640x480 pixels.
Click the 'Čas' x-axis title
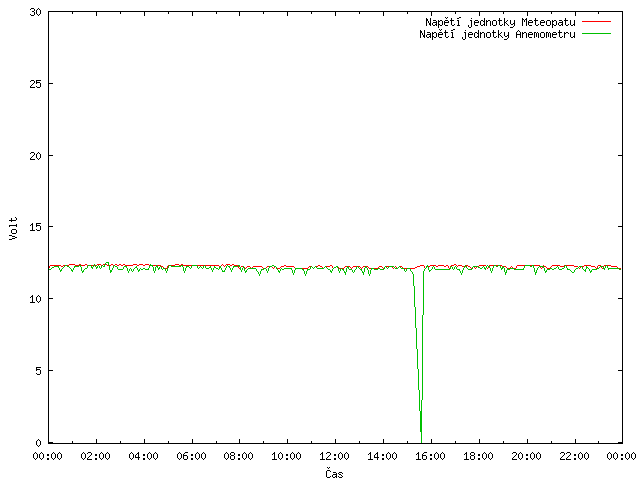point(334,473)
